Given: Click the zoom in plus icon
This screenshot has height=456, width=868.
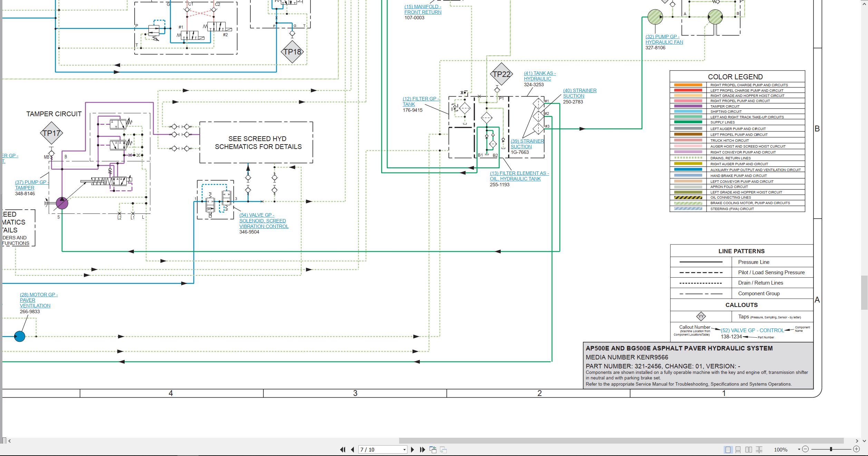Looking at the screenshot, I should click(856, 449).
